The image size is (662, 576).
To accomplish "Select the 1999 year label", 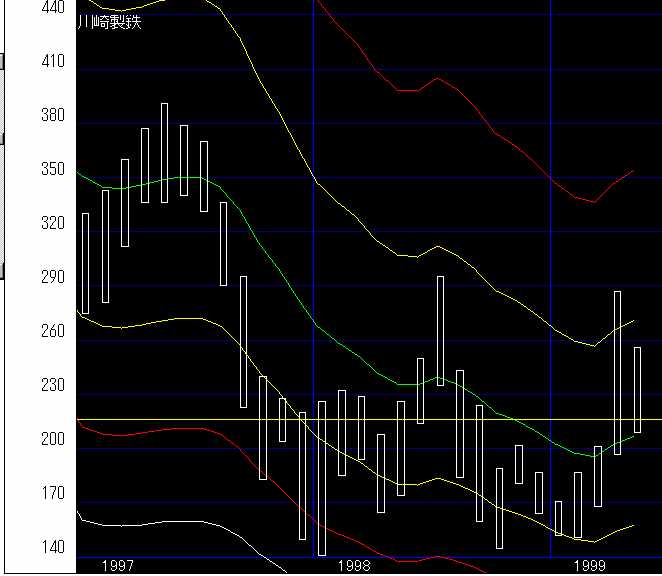I will pyautogui.click(x=591, y=566).
